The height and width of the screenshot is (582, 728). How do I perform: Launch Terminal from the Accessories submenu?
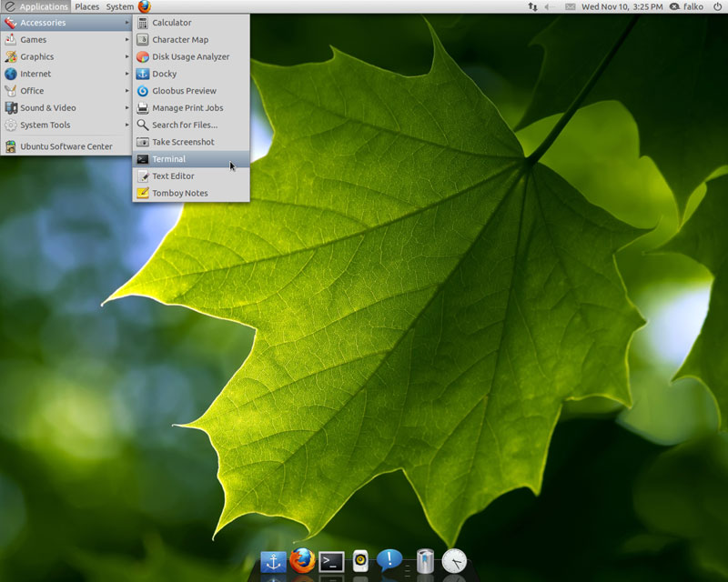click(x=169, y=159)
